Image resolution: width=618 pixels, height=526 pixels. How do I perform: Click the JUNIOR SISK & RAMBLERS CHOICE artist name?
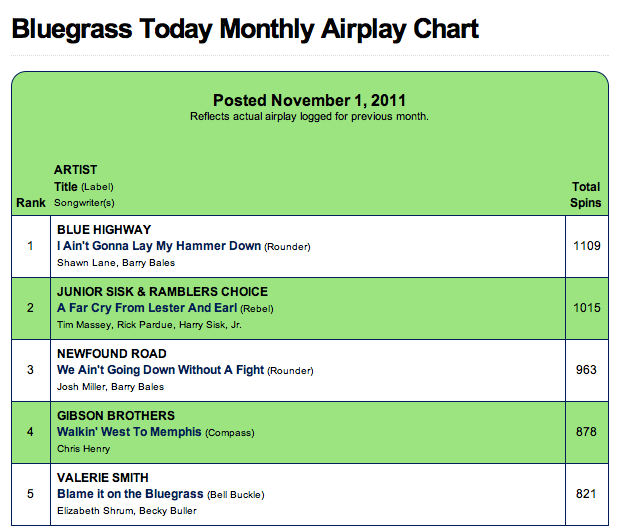pyautogui.click(x=162, y=292)
